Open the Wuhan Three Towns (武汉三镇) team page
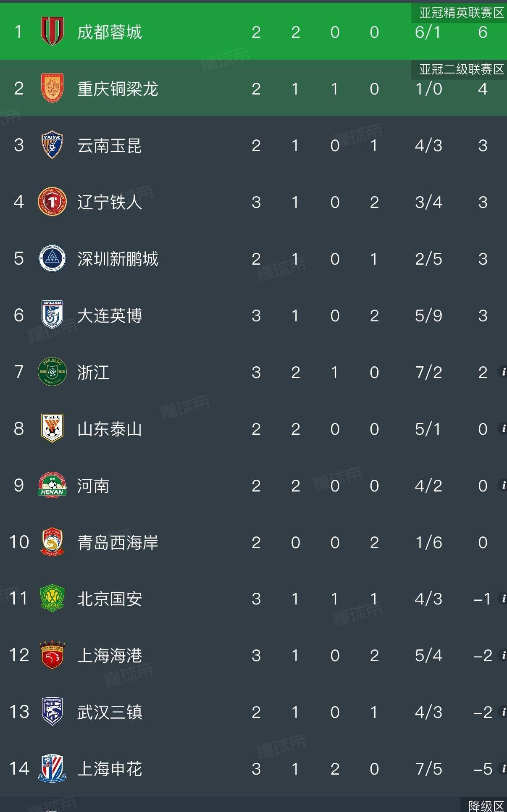This screenshot has width=507, height=812. (x=110, y=712)
